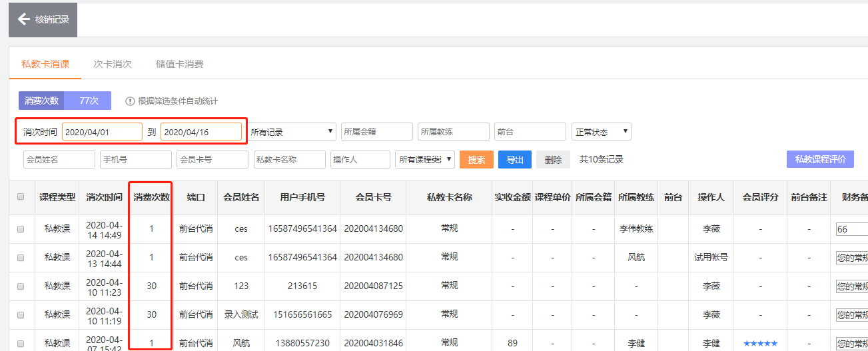Open the 储值卡消费 tab
868x351 pixels.
click(179, 64)
